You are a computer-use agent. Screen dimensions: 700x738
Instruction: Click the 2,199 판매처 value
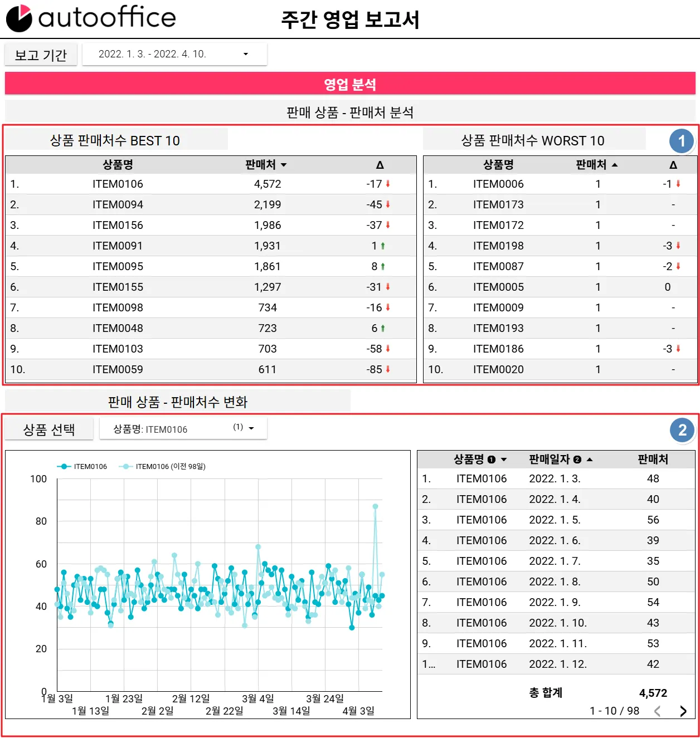pyautogui.click(x=268, y=204)
